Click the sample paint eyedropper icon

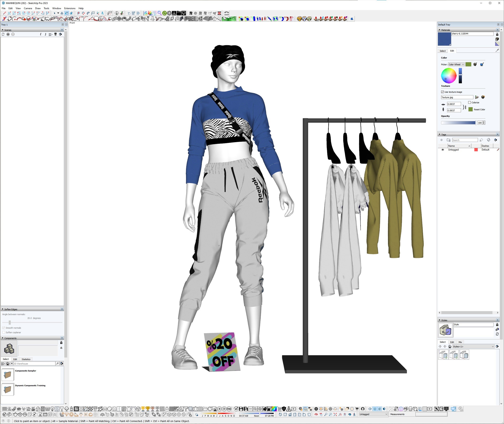click(497, 51)
